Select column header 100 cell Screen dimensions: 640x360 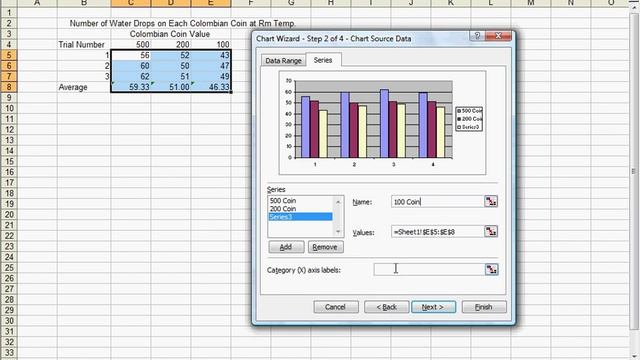[x=211, y=44]
